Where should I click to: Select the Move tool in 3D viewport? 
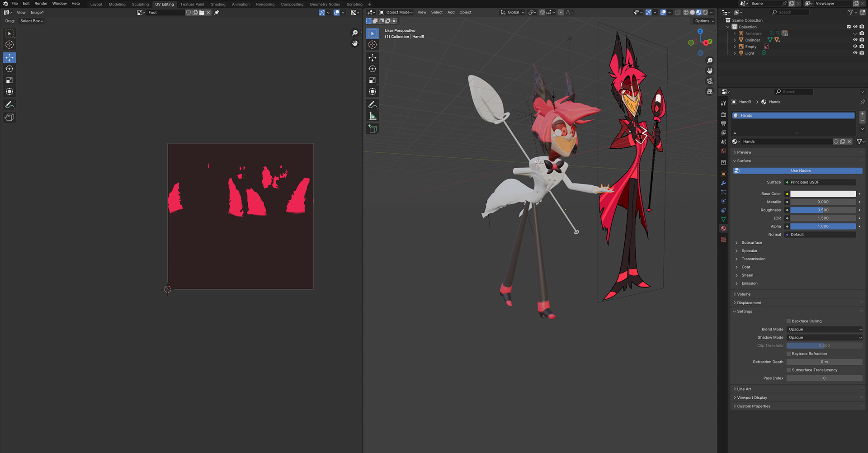[x=373, y=57]
